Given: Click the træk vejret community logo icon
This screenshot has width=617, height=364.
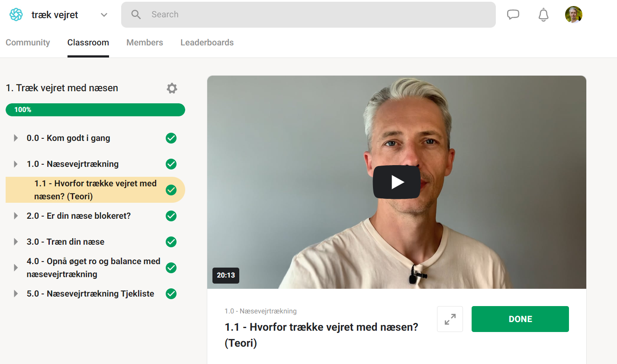Looking at the screenshot, I should [16, 15].
